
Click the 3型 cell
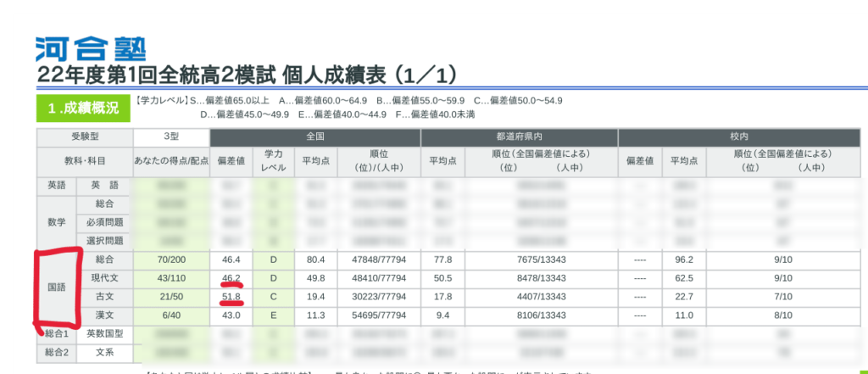(171, 137)
